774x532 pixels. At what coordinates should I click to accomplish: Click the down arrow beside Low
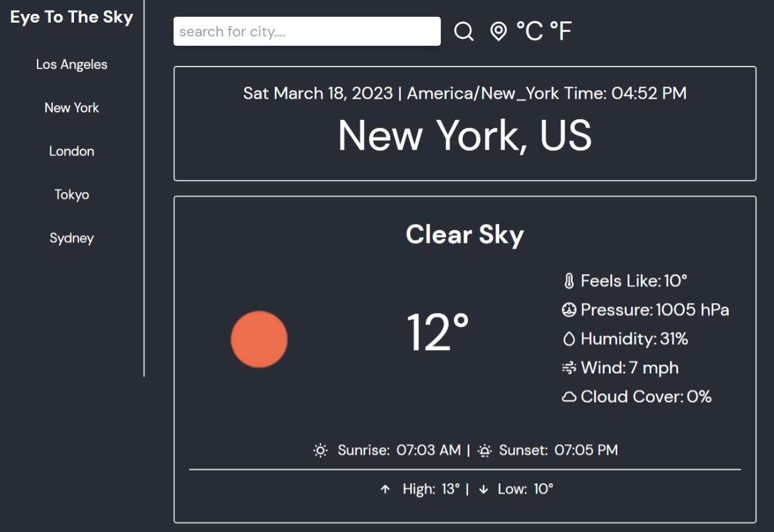[483, 489]
